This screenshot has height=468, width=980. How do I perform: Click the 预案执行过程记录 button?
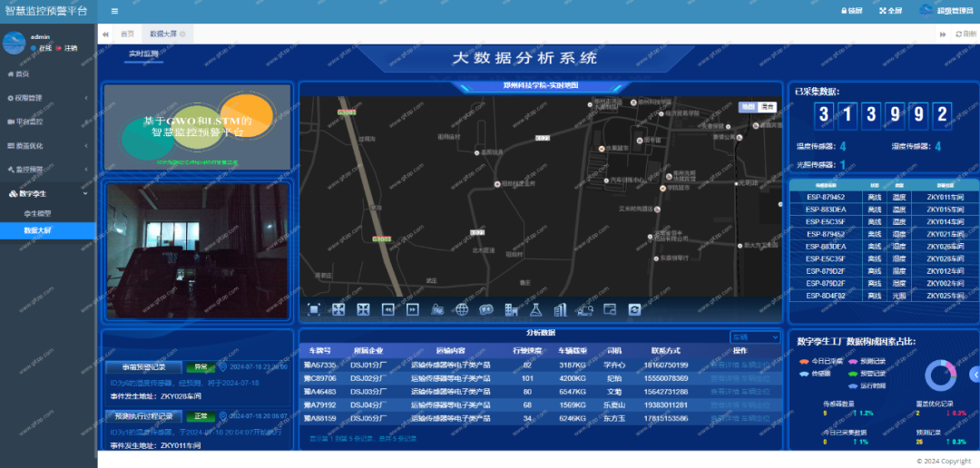143,416
